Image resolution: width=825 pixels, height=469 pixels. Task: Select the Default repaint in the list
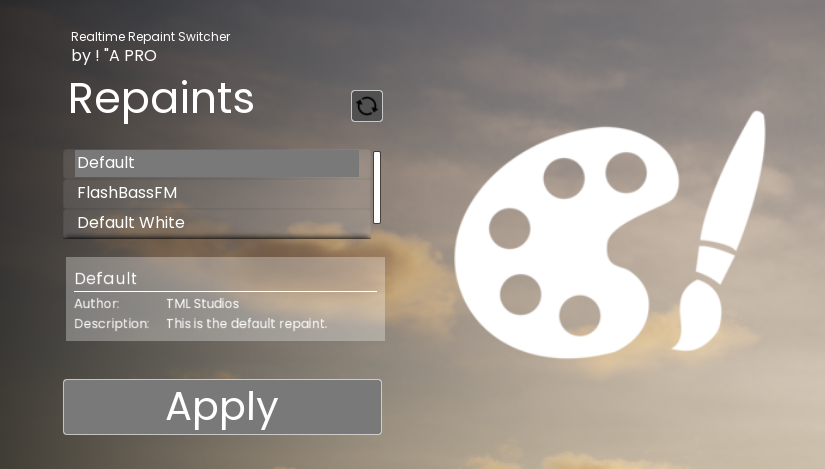(x=217, y=163)
